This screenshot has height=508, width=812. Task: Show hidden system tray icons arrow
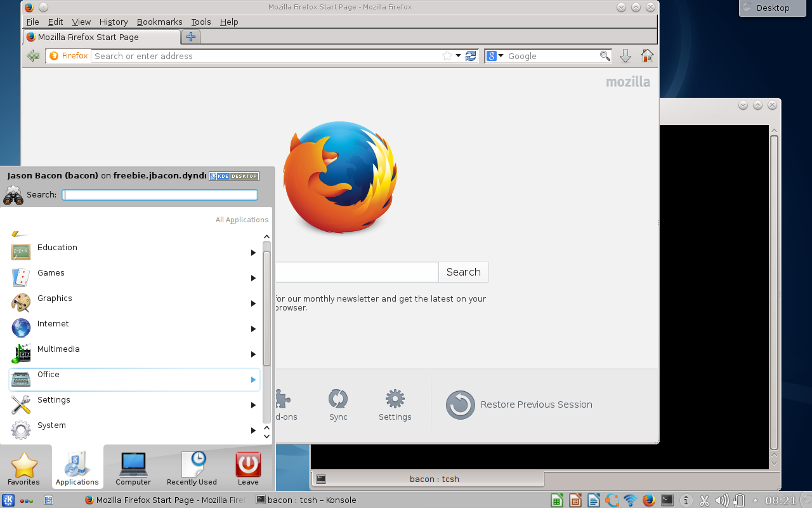pyautogui.click(x=755, y=500)
